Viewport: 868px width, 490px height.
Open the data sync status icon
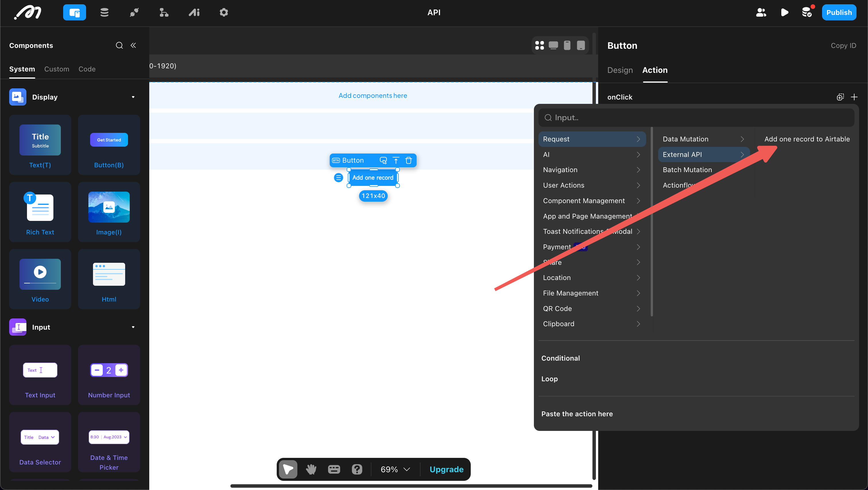pyautogui.click(x=807, y=12)
